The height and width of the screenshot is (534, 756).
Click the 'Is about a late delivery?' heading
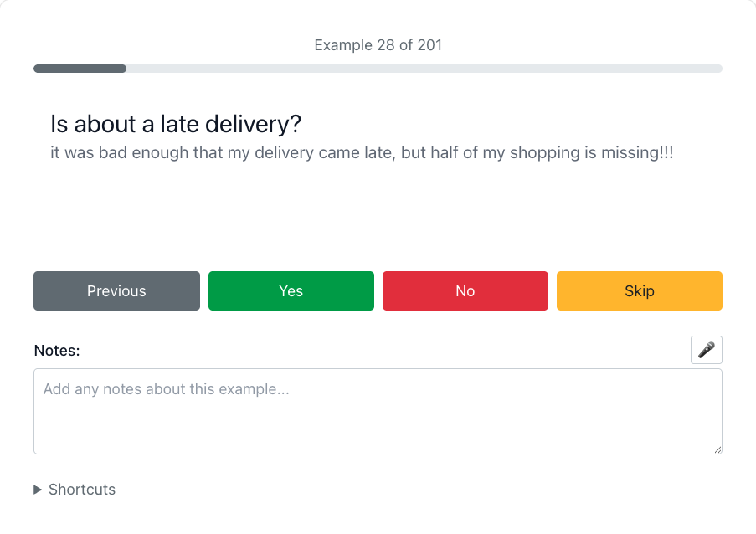tap(176, 124)
